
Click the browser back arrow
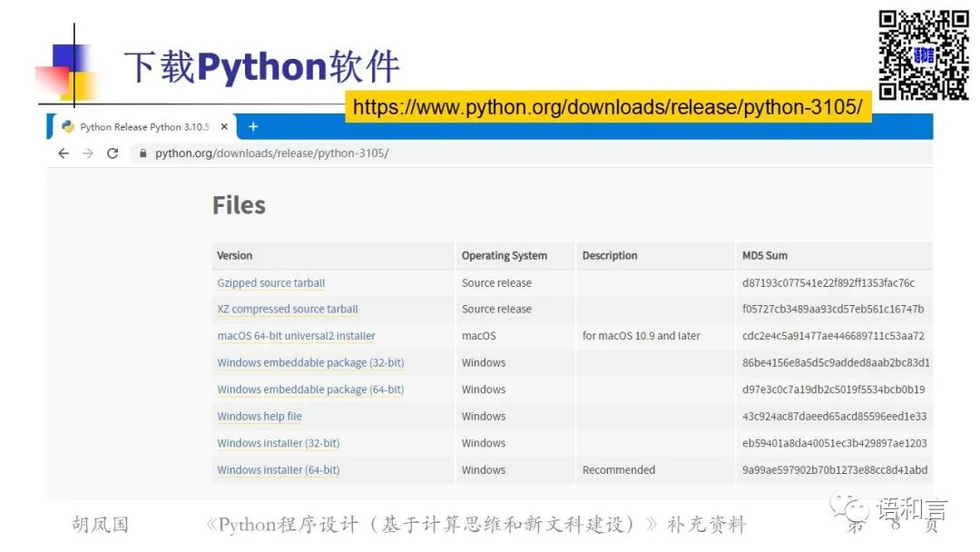pyautogui.click(x=64, y=153)
